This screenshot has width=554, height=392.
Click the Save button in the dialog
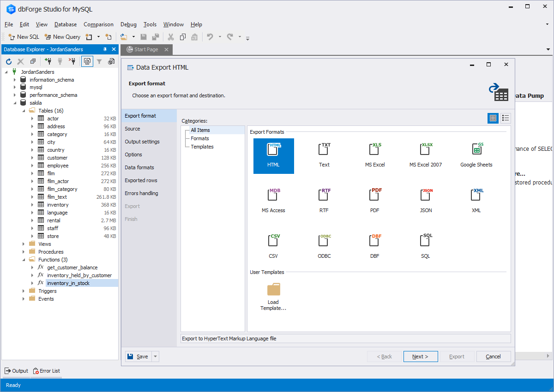138,356
